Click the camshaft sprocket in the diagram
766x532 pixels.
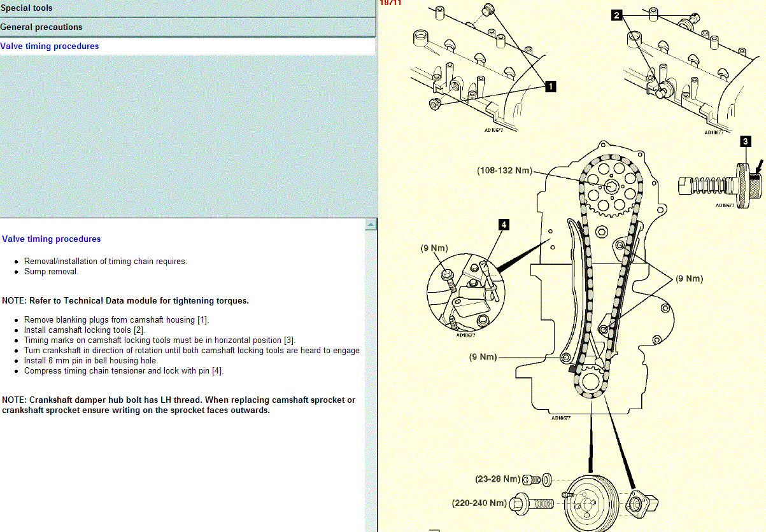click(611, 187)
